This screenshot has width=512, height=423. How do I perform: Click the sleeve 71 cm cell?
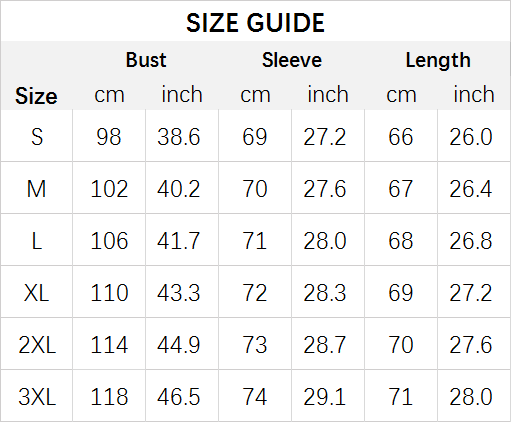255,241
